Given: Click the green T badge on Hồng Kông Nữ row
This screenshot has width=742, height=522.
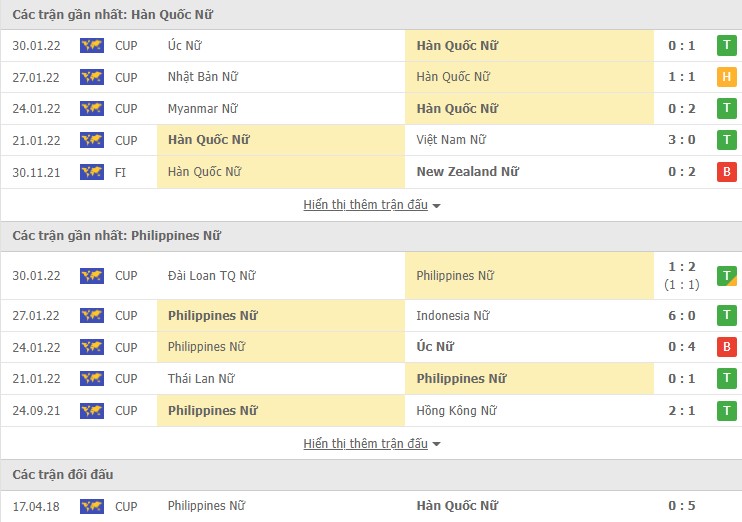Looking at the screenshot, I should (726, 410).
